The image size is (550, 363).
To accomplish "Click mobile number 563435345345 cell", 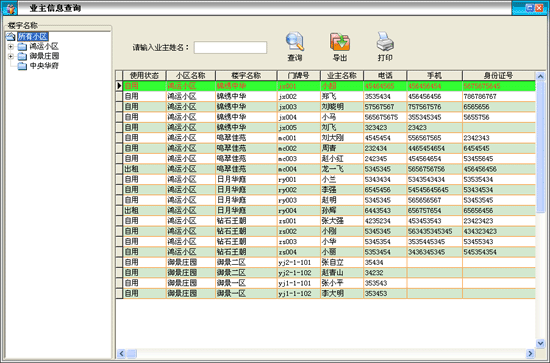I will point(434,231).
